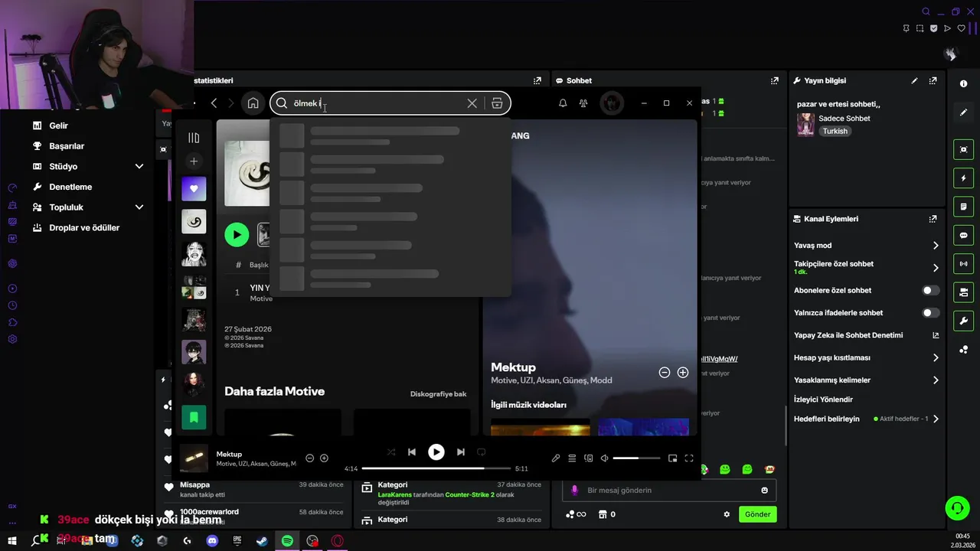Open İzleyici Yönlendir action
Image resolution: width=980 pixels, height=551 pixels.
pyautogui.click(x=823, y=399)
